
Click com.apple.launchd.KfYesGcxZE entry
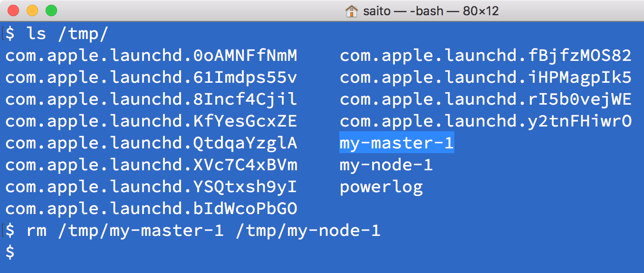click(151, 121)
